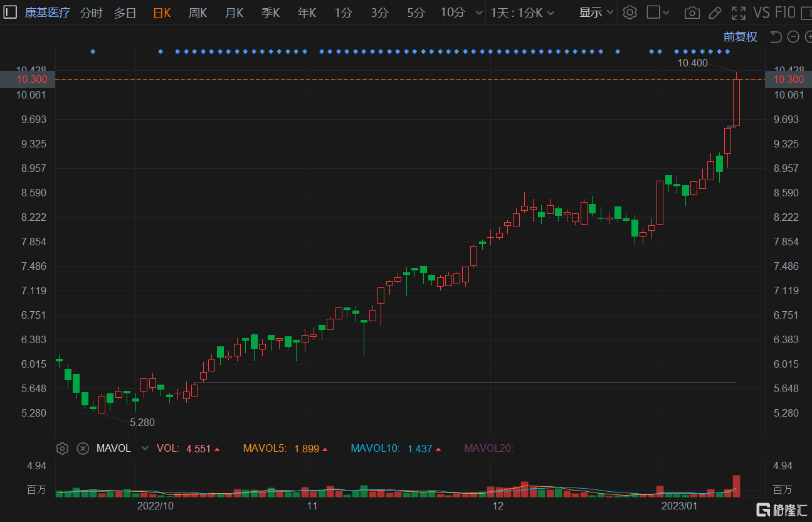Click the 2022/10 date label
The width and height of the screenshot is (812, 522).
coord(155,506)
